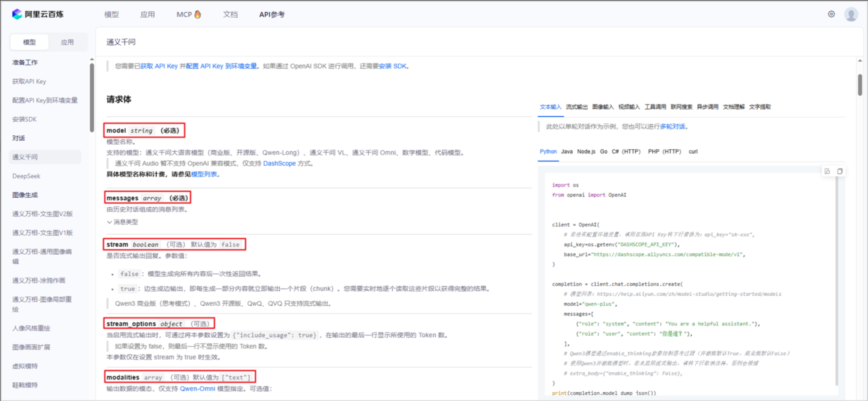This screenshot has width=868, height=401.
Task: Select 通义千问 in the sidebar
Action: click(x=45, y=157)
